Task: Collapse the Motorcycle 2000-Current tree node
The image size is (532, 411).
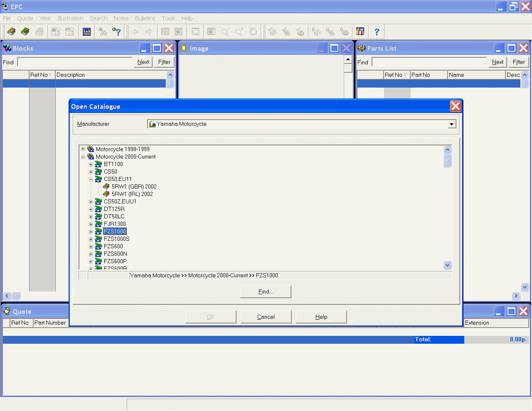Action: (x=83, y=157)
